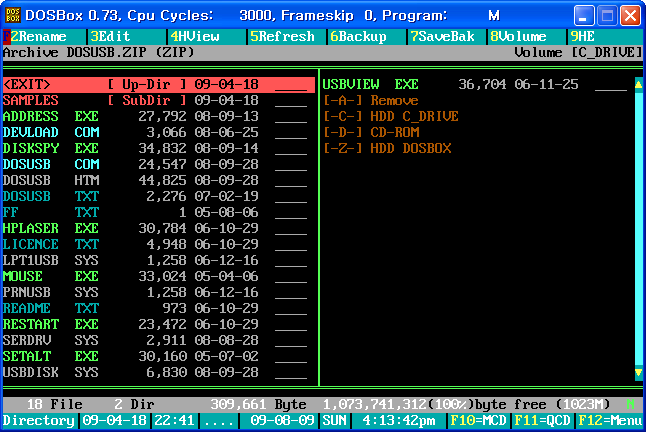The height and width of the screenshot is (432, 646).
Task: Select SERDRV SYS file
Action: [x=155, y=340]
